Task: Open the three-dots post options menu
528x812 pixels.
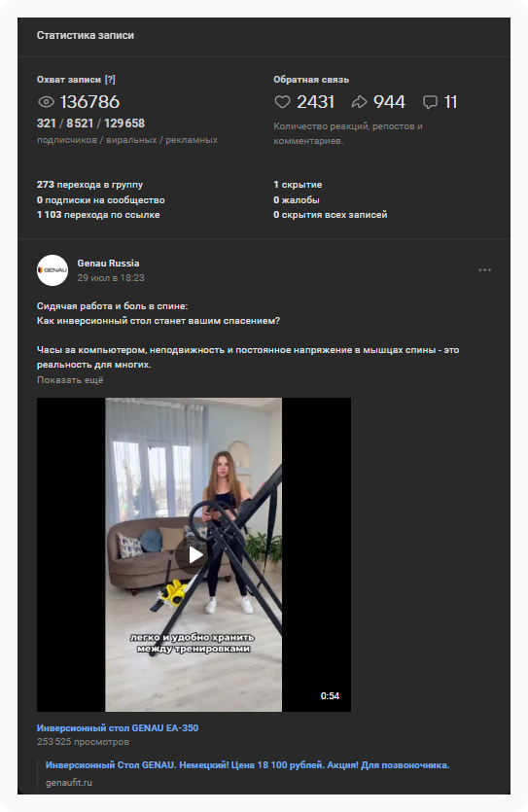Action: click(484, 269)
